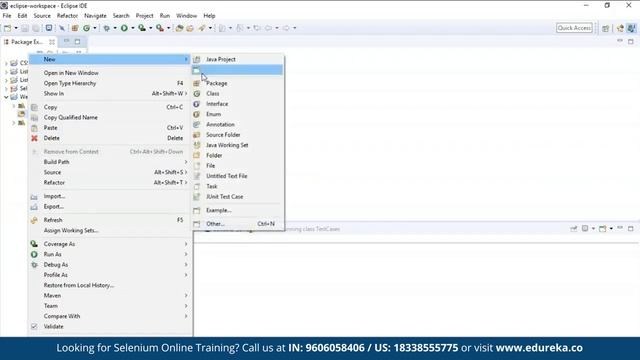Choose Java Working Set from submenu
The width and height of the screenshot is (640, 360).
238,145
